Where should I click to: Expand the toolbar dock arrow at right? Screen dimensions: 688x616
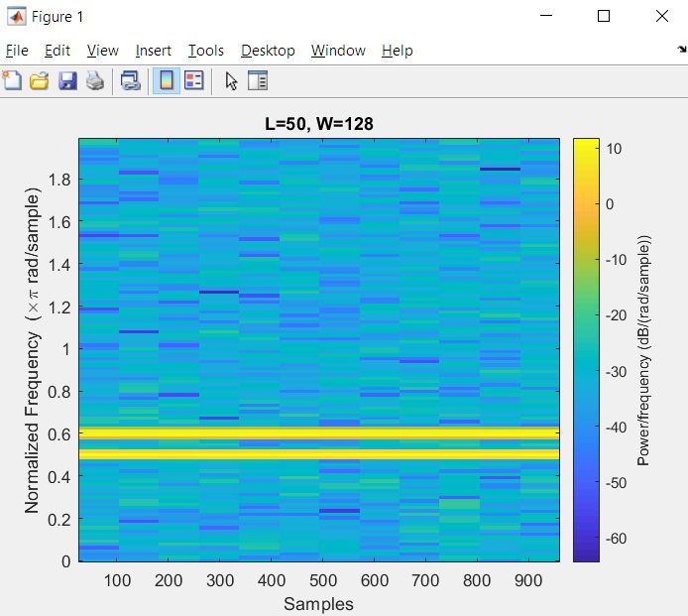point(681,50)
